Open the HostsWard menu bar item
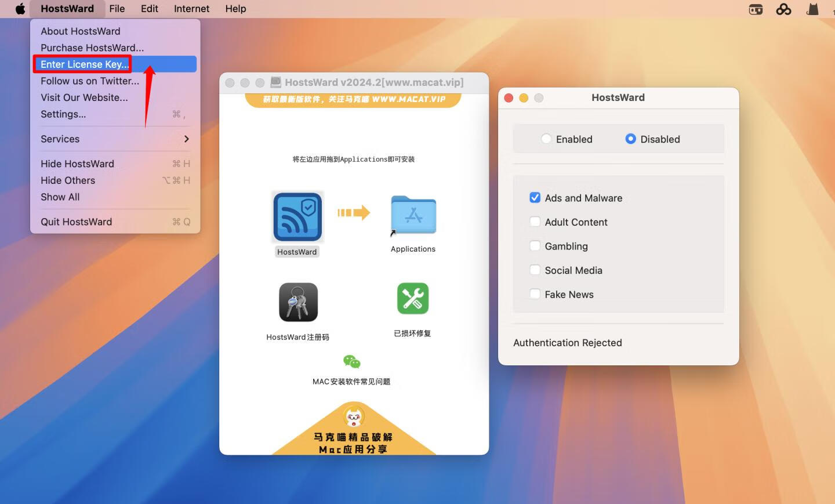Image resolution: width=835 pixels, height=504 pixels. click(67, 9)
